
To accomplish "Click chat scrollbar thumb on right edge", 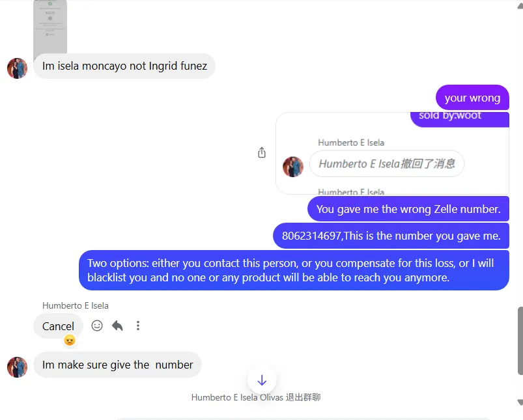I will pyautogui.click(x=520, y=341).
